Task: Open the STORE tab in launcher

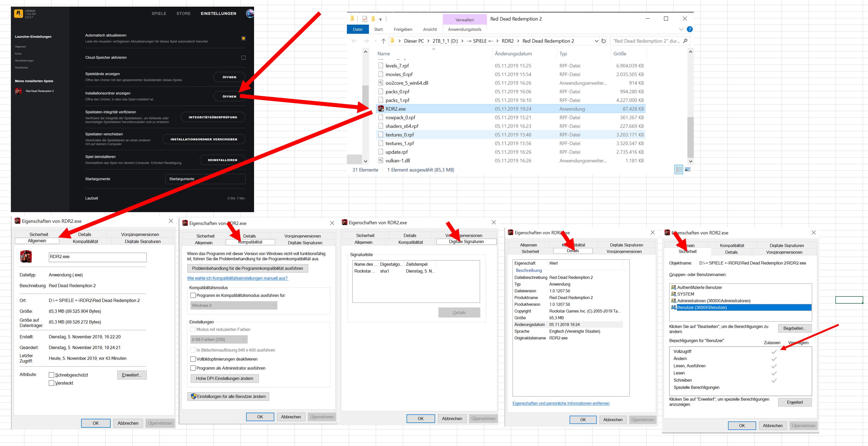Action: 183,14
